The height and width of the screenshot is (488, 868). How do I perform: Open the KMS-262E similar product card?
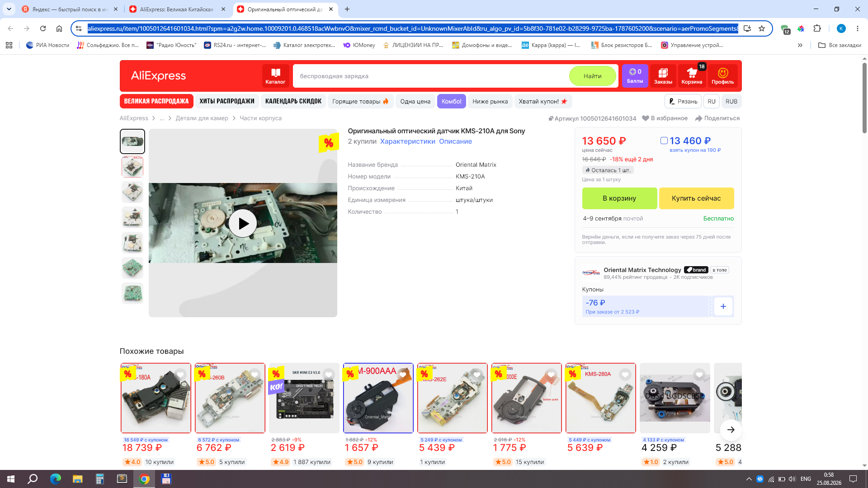coord(452,398)
